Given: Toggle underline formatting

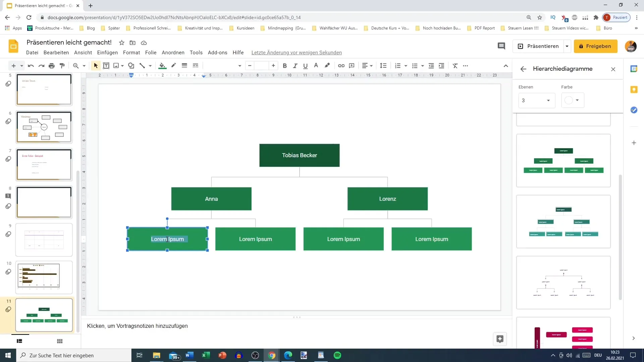Looking at the screenshot, I should tap(306, 66).
